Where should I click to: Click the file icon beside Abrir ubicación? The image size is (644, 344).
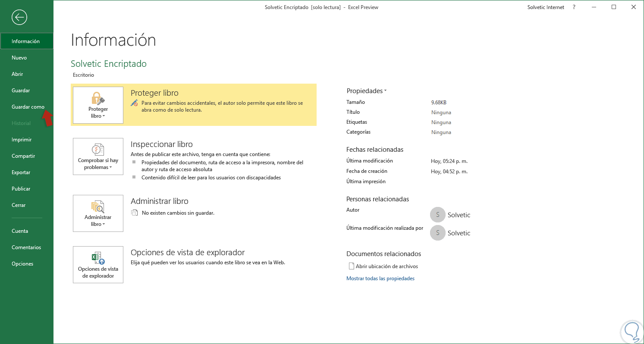(351, 266)
